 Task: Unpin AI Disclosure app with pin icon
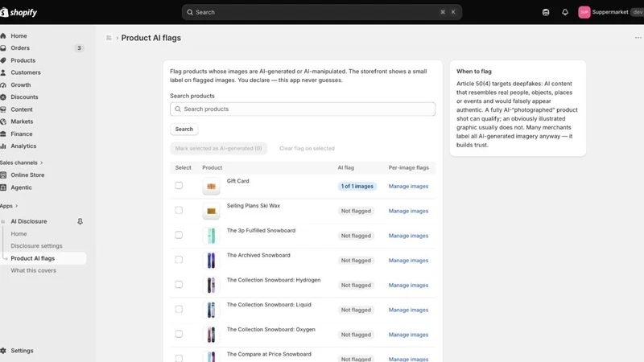80,221
